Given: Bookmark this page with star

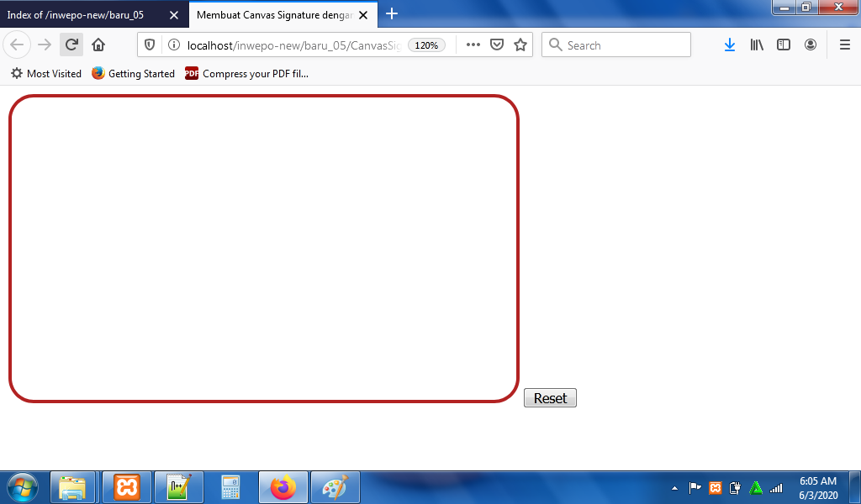Looking at the screenshot, I should 520,45.
